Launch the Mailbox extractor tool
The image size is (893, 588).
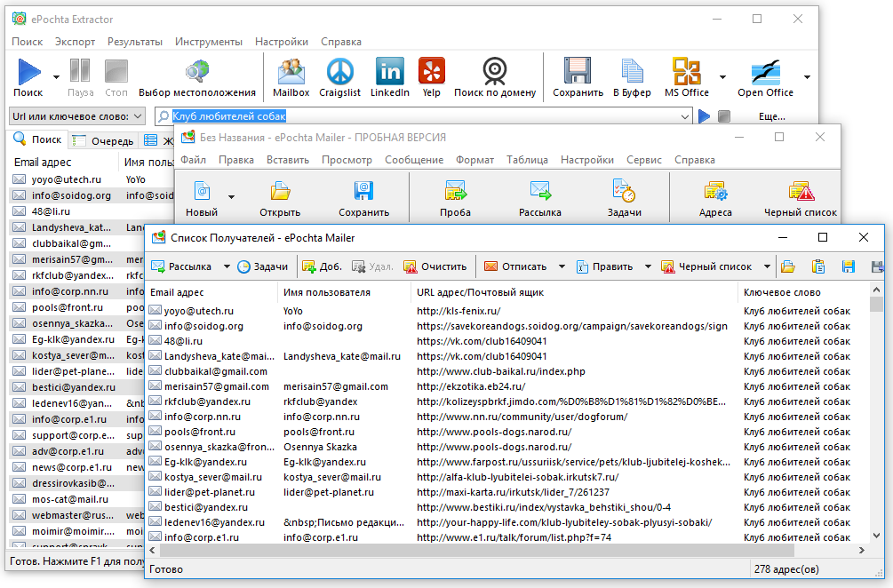(291, 77)
